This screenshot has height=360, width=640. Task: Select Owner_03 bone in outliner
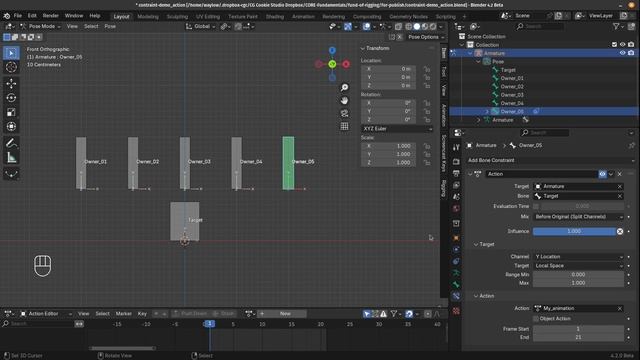[512, 95]
